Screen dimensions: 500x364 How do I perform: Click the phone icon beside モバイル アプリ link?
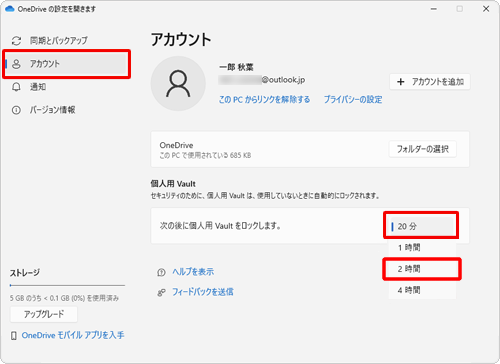pyautogui.click(x=14, y=336)
